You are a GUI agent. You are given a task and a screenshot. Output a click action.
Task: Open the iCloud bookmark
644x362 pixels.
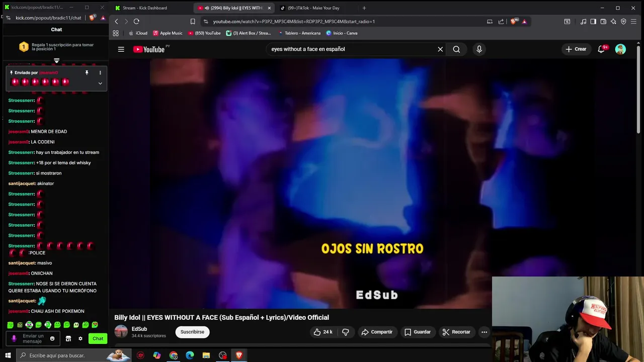(138, 33)
